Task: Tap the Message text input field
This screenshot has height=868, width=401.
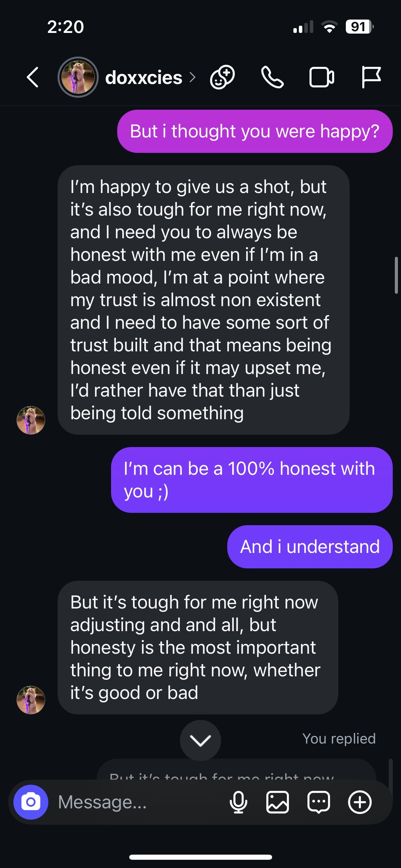Action: pos(137,802)
